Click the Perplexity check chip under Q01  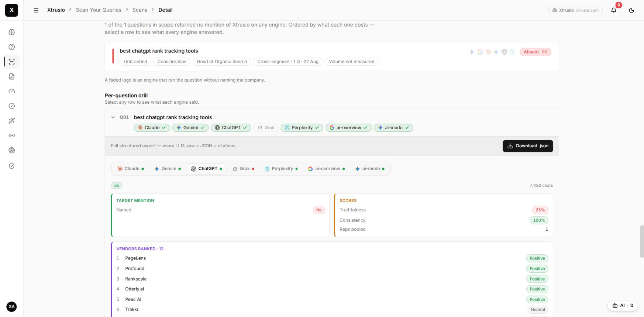[302, 128]
